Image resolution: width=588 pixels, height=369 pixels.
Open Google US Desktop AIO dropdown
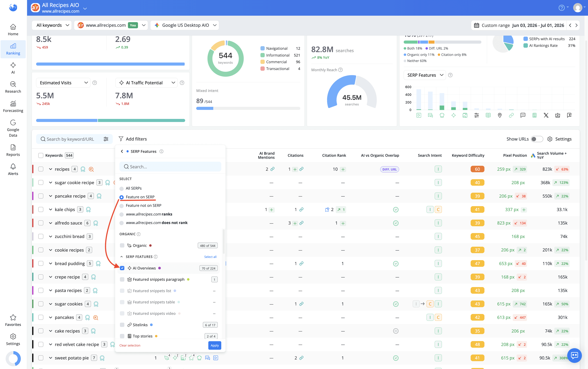(185, 25)
